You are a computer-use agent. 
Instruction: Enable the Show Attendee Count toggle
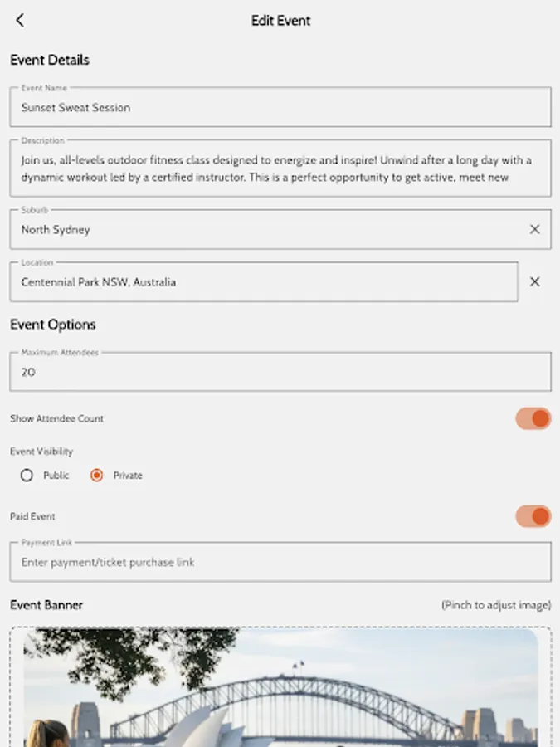pos(533,418)
